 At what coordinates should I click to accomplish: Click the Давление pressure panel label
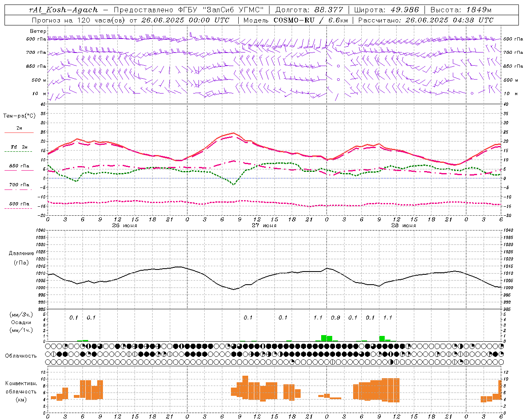click(x=21, y=253)
